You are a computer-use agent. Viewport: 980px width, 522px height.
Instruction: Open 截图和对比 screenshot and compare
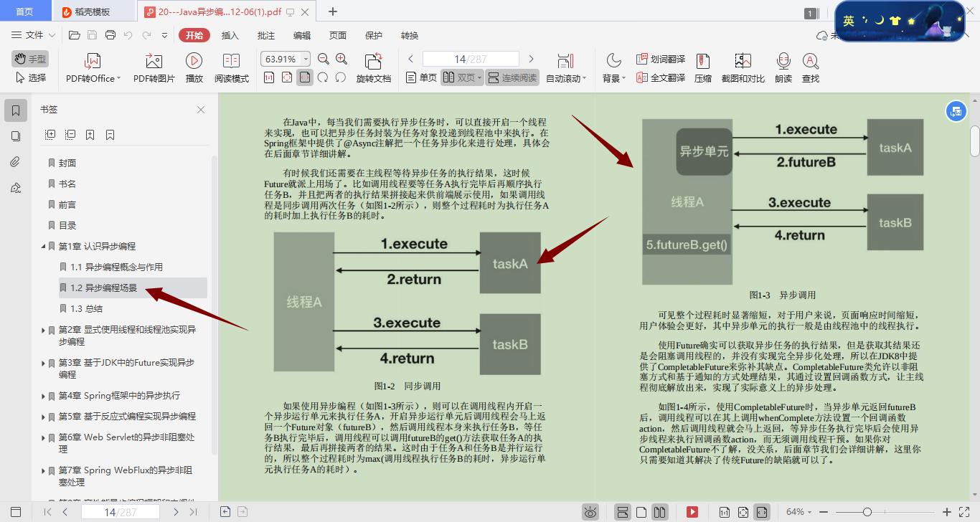click(743, 68)
